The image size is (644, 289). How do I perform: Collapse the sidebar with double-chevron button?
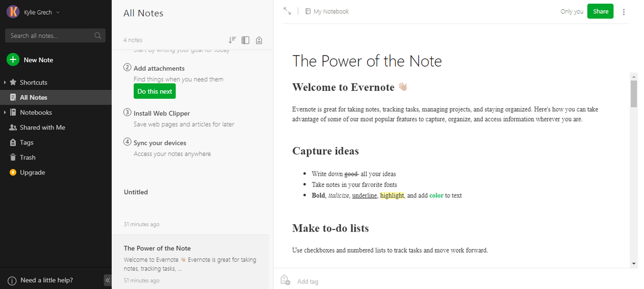pyautogui.click(x=108, y=280)
